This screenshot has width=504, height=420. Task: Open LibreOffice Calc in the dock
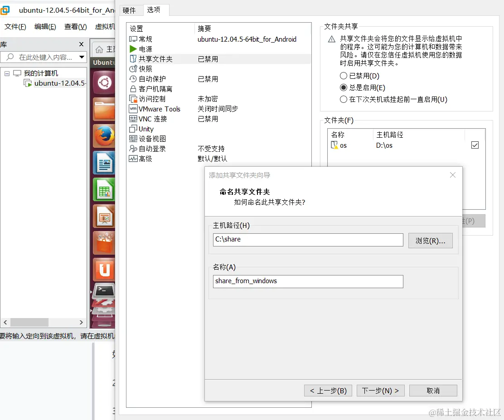[104, 190]
